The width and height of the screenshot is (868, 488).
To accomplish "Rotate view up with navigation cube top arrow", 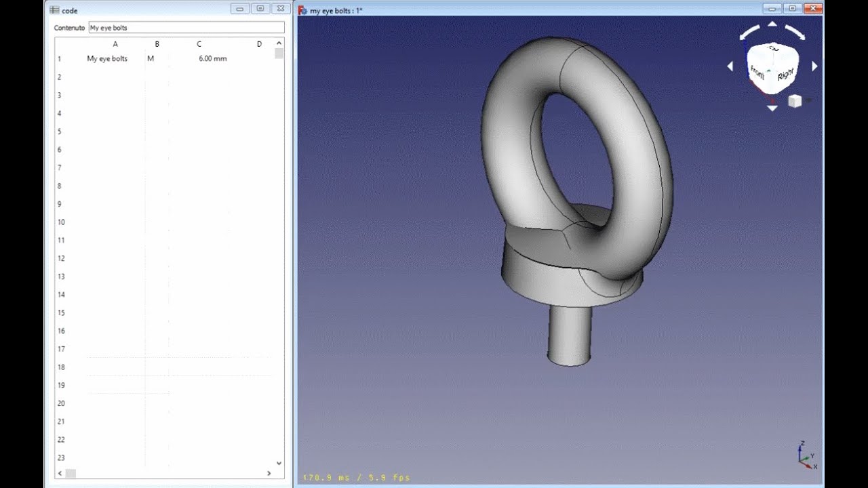I will pyautogui.click(x=772, y=24).
